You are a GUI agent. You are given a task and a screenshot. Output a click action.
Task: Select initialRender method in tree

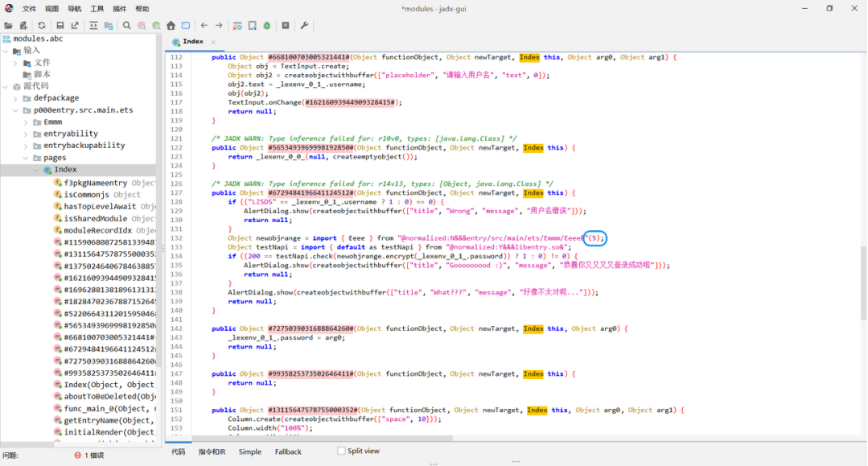109,432
